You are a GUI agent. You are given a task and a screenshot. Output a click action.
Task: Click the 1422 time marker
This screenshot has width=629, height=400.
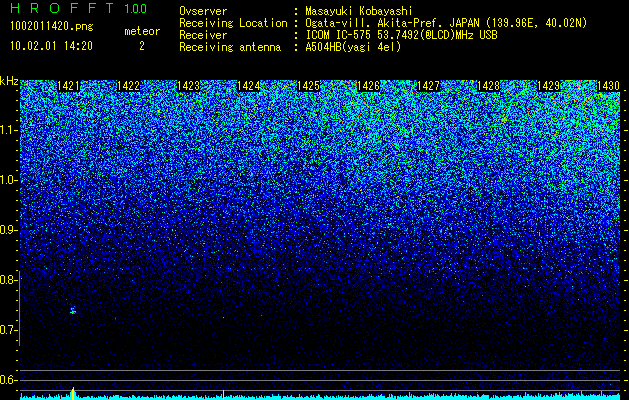point(128,86)
